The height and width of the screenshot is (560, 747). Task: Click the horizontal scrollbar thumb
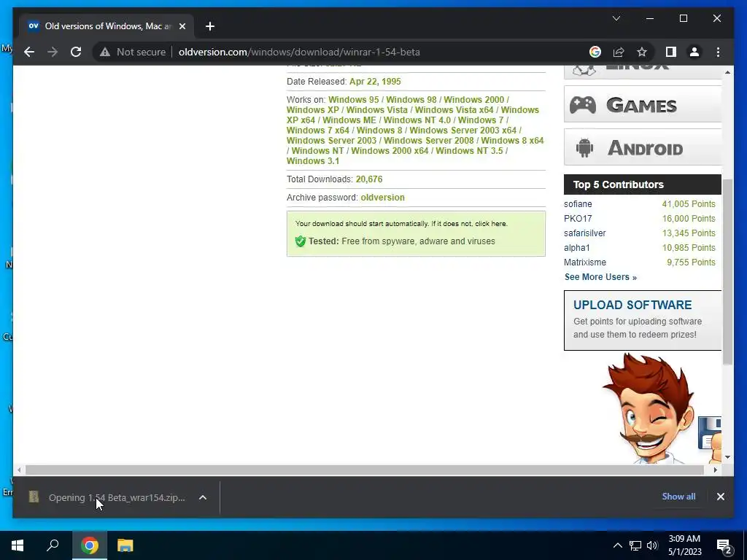(x=365, y=470)
